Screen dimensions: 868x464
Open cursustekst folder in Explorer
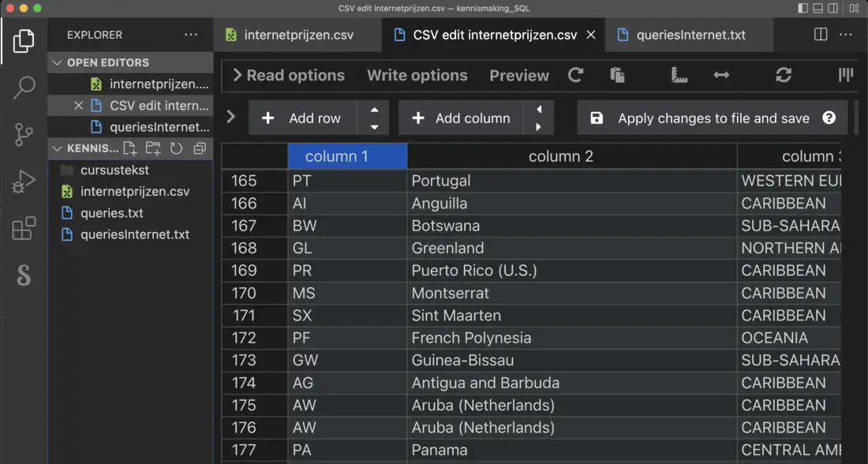(131, 170)
